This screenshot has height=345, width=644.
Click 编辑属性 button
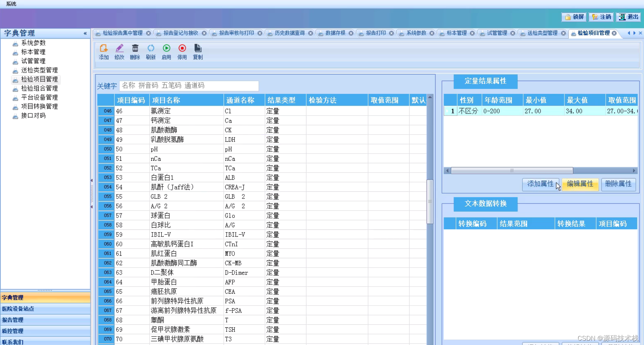point(580,184)
